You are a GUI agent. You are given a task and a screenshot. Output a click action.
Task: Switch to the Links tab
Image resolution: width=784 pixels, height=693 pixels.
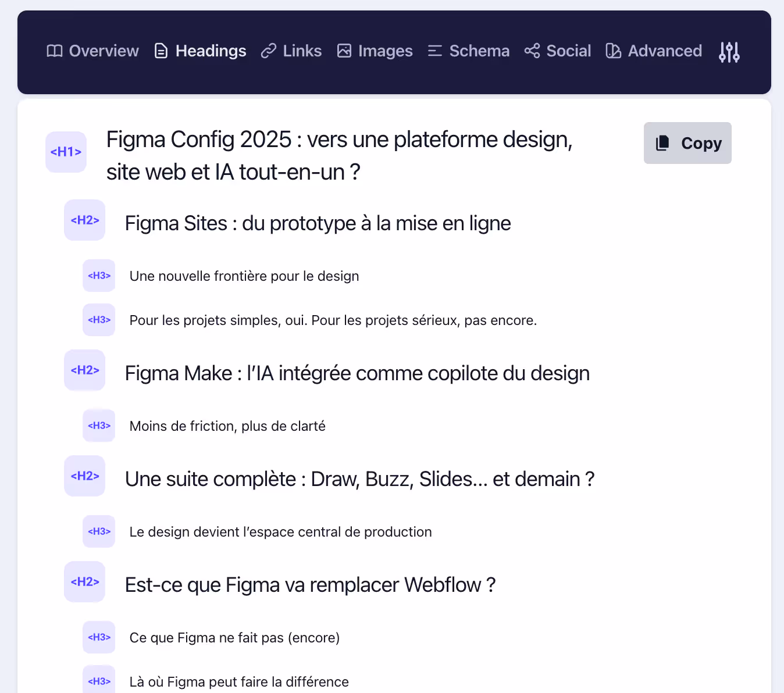tap(291, 51)
